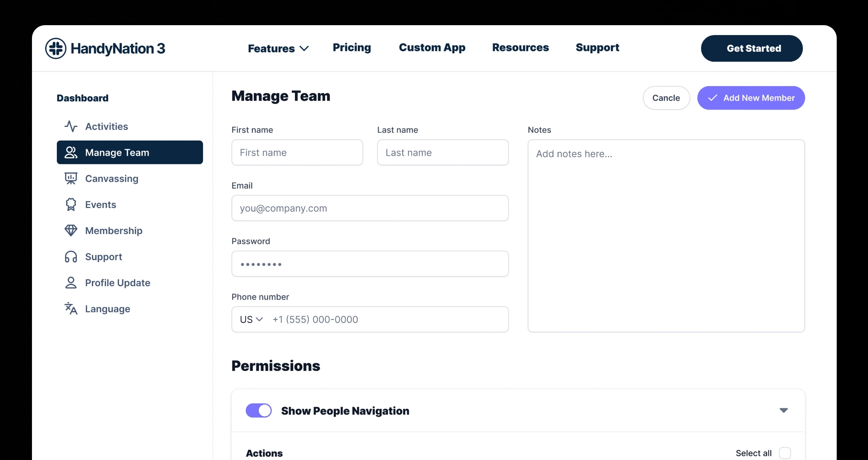The image size is (868, 460).
Task: Click the HandyNation logo icon
Action: point(56,48)
